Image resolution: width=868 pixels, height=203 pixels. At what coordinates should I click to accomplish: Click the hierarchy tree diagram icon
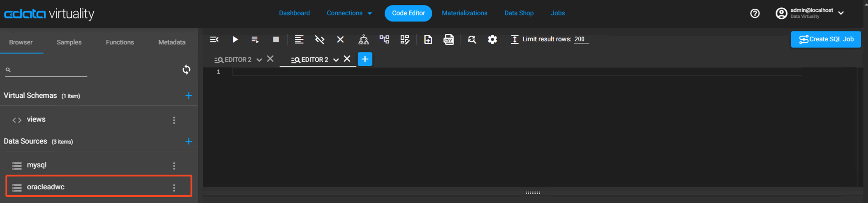364,39
